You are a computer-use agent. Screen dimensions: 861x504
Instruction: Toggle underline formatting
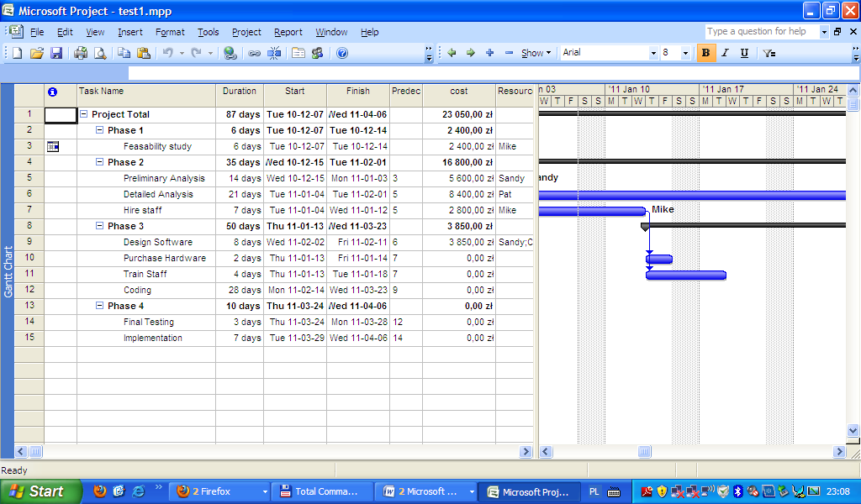coord(745,53)
